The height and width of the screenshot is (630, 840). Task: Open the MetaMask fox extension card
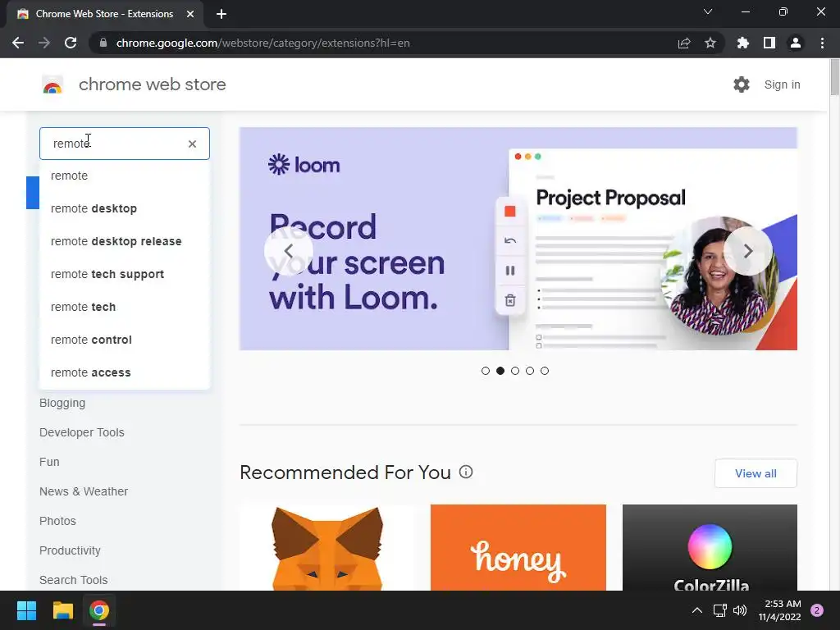[326, 547]
